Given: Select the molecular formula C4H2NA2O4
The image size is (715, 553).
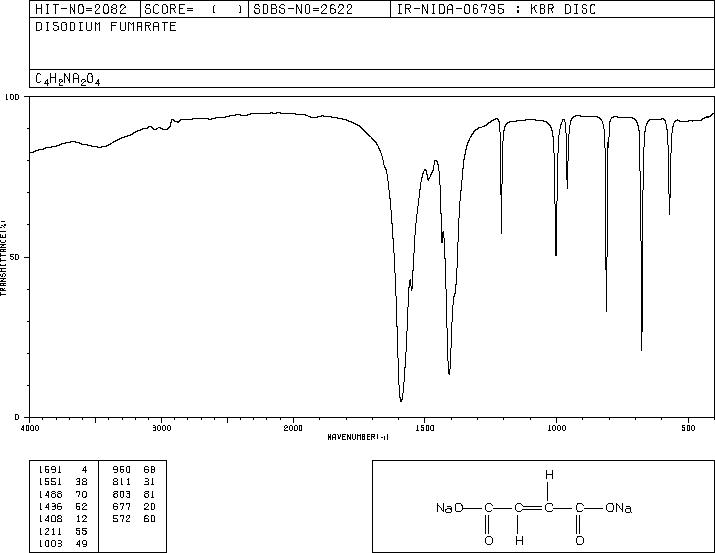Looking at the screenshot, I should [x=68, y=79].
